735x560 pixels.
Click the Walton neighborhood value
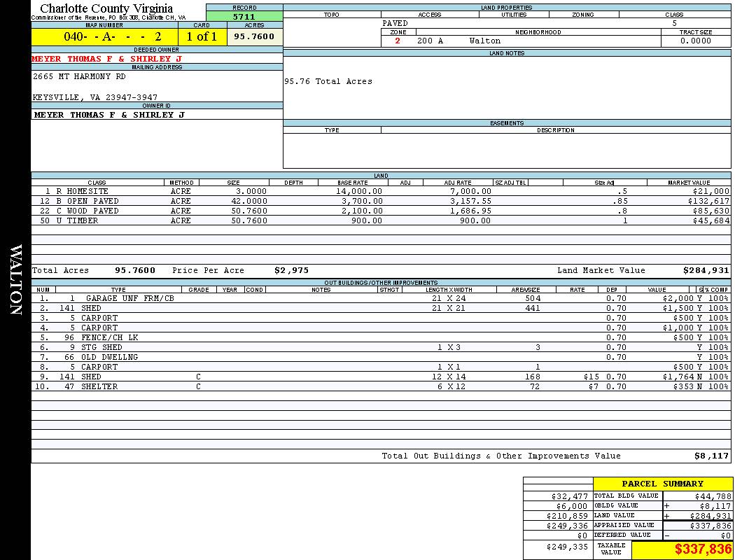tap(485, 41)
